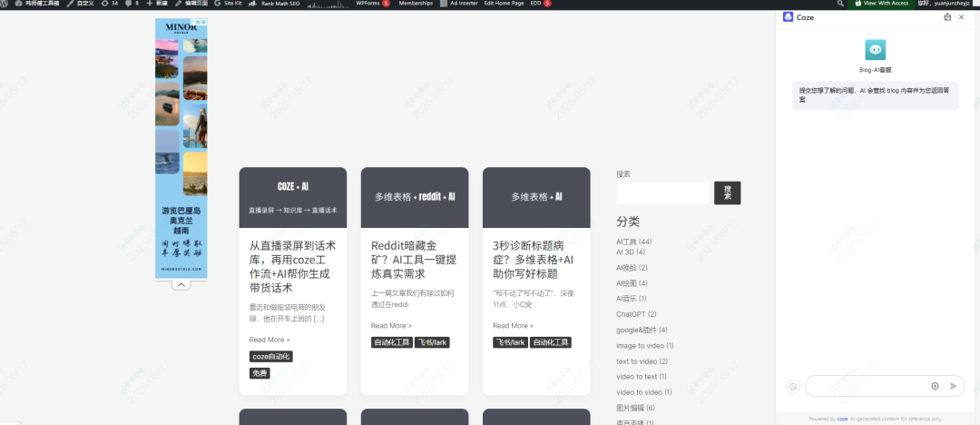The image size is (980, 425).
Task: Open the 自定义 customizer link
Action: [78, 3]
